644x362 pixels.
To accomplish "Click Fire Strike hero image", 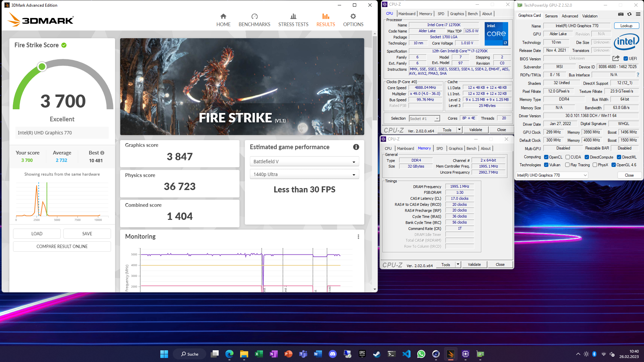I will point(242,86).
